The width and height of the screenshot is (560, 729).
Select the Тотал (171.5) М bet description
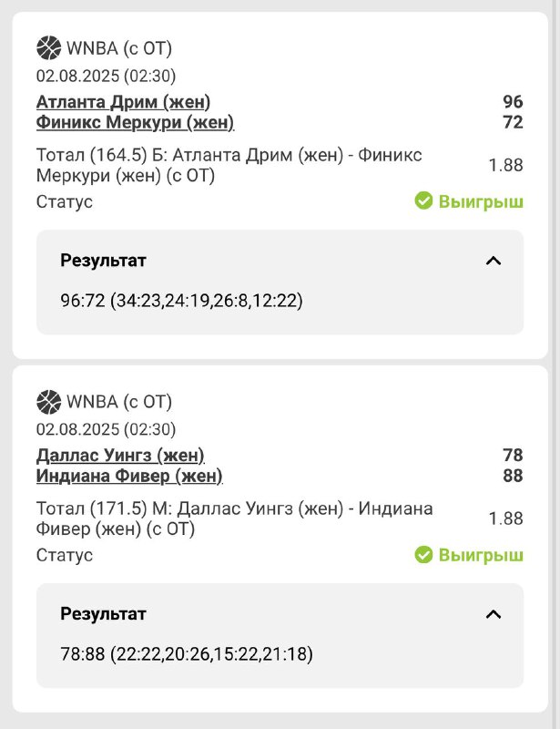(x=234, y=519)
